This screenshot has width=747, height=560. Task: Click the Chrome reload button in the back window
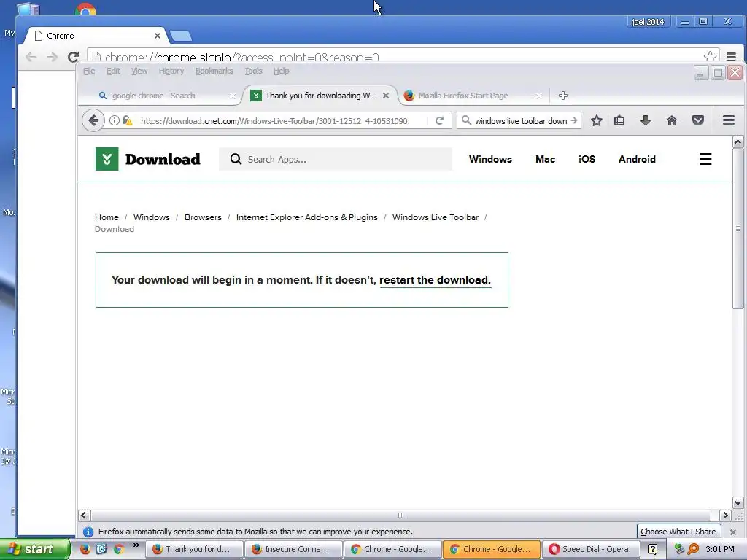(x=73, y=57)
